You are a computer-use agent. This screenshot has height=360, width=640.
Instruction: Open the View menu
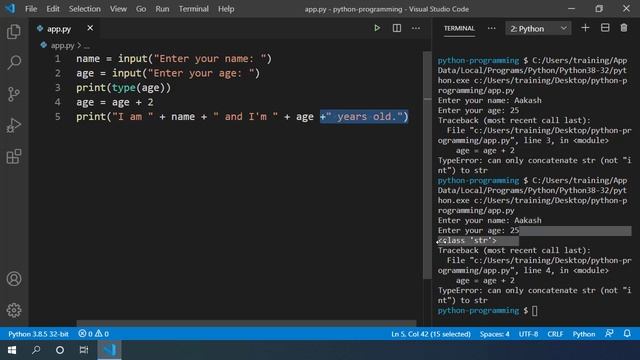pos(118,9)
